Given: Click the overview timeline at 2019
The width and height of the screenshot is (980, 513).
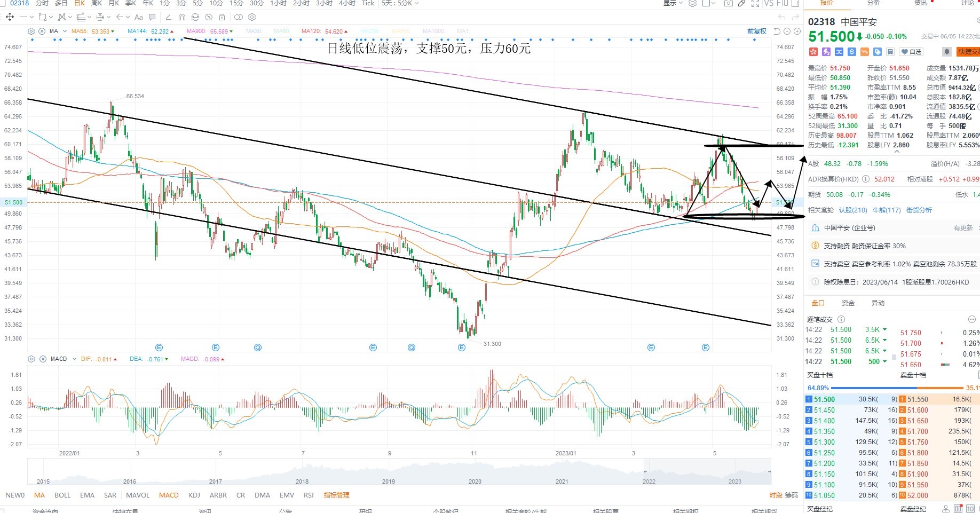Looking at the screenshot, I should (x=389, y=481).
